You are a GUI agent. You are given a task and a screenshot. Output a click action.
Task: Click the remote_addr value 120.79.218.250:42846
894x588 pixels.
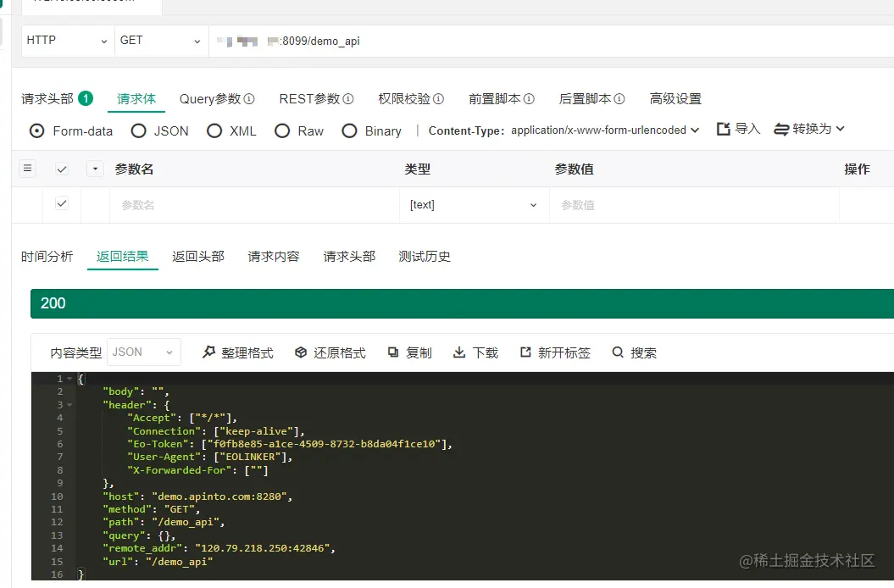click(x=263, y=548)
